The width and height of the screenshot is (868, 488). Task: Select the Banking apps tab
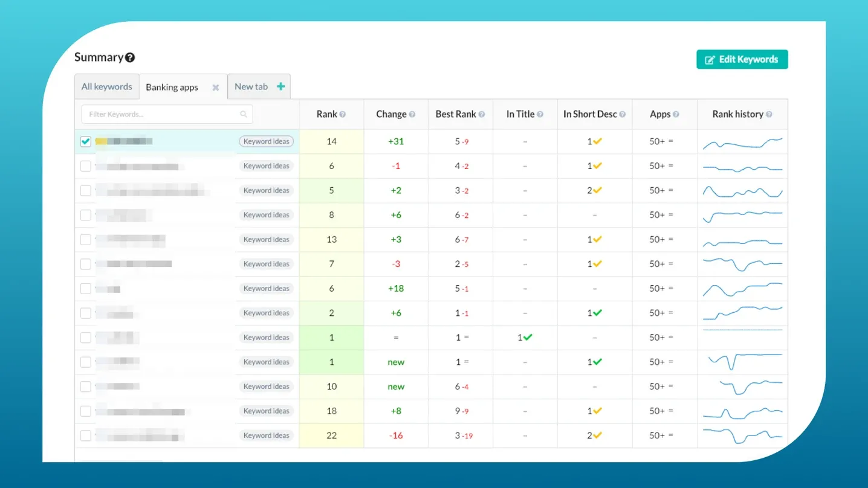click(172, 88)
